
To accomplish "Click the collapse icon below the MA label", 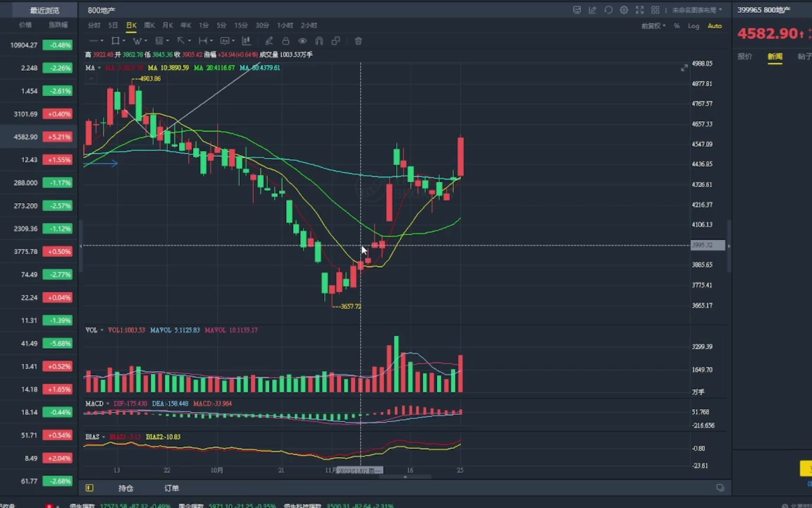I will point(91,79).
